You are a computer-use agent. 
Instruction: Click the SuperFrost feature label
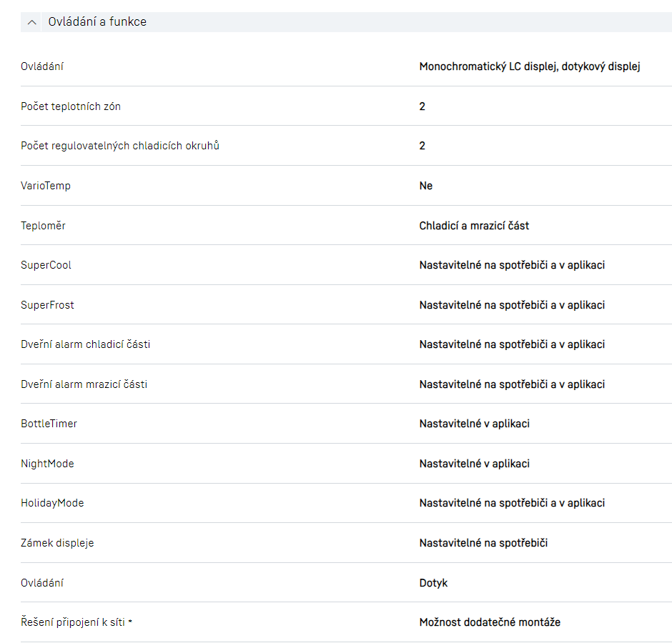coord(47,305)
